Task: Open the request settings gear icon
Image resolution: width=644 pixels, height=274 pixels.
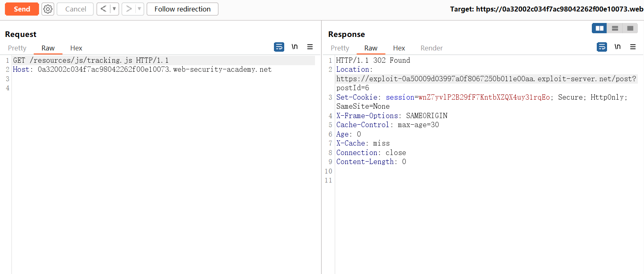Action: click(x=48, y=9)
